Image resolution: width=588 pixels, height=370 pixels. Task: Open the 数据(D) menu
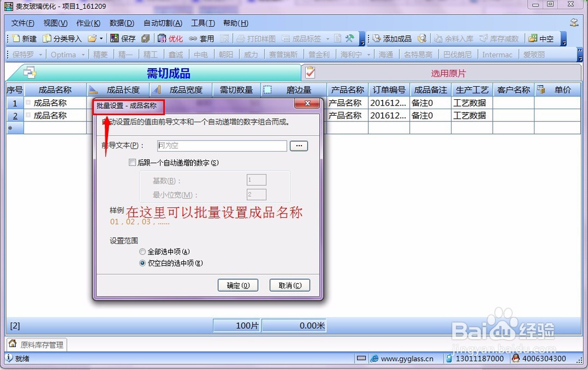[122, 23]
